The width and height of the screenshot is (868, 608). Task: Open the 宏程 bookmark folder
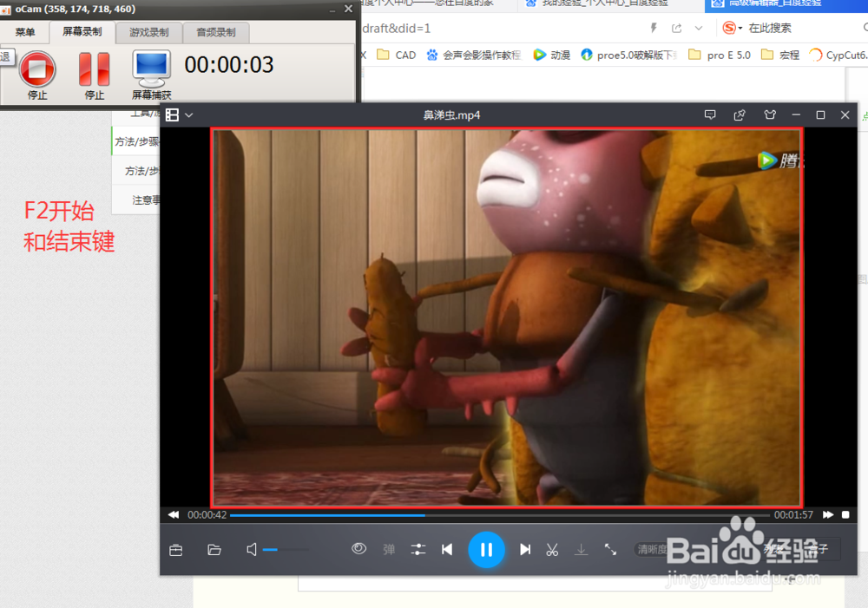[x=780, y=55]
